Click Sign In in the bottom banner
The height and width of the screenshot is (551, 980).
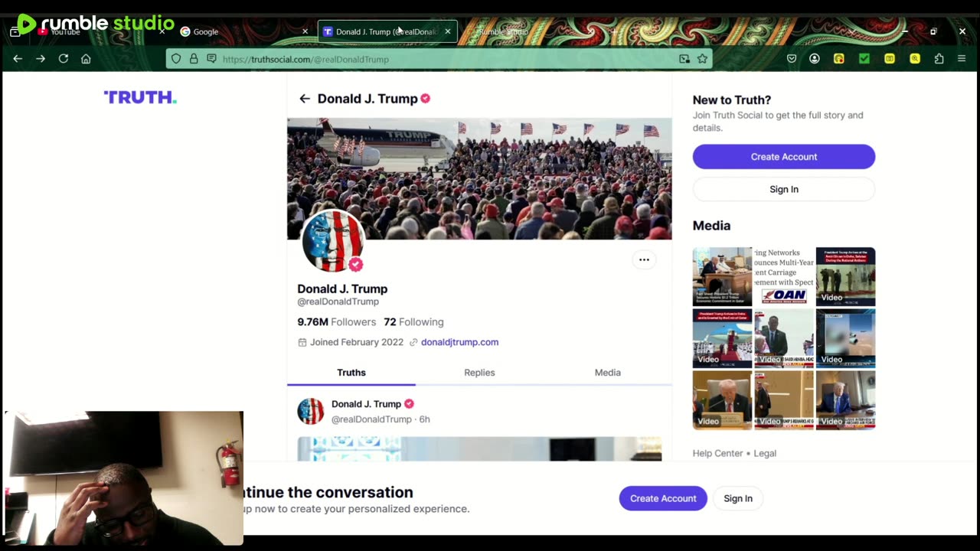(738, 498)
